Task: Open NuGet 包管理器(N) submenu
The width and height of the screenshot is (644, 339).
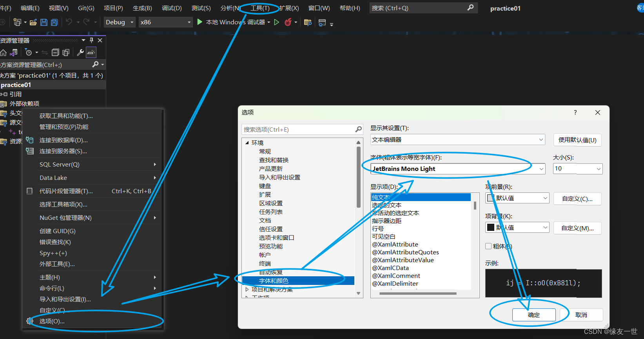Action: (x=93, y=218)
